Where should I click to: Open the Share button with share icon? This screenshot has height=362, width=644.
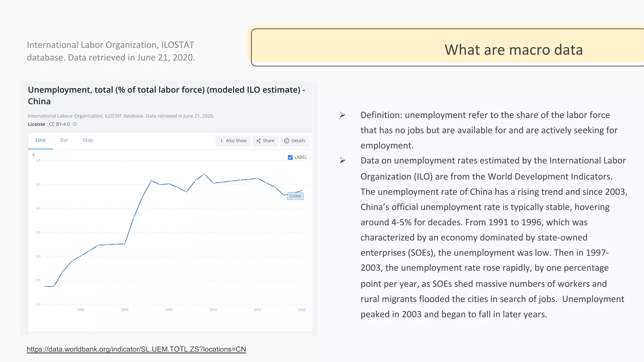[x=265, y=141]
